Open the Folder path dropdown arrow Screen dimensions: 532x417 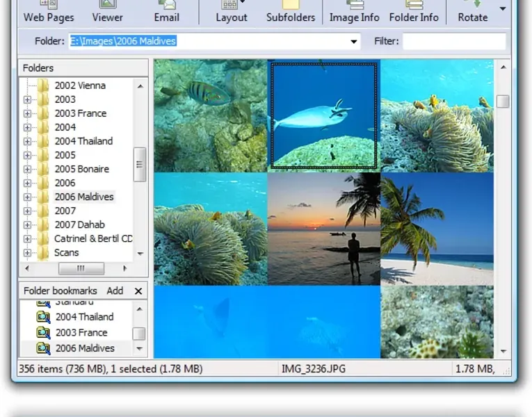[354, 42]
